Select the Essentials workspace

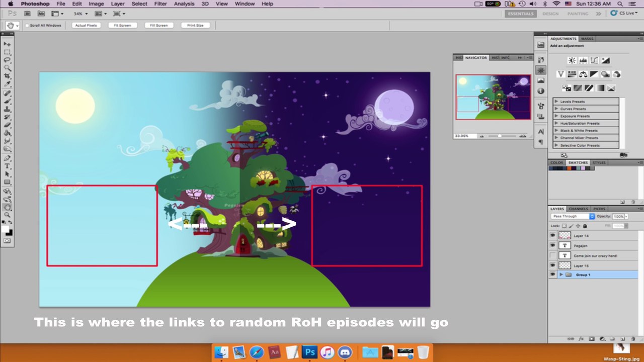point(521,14)
